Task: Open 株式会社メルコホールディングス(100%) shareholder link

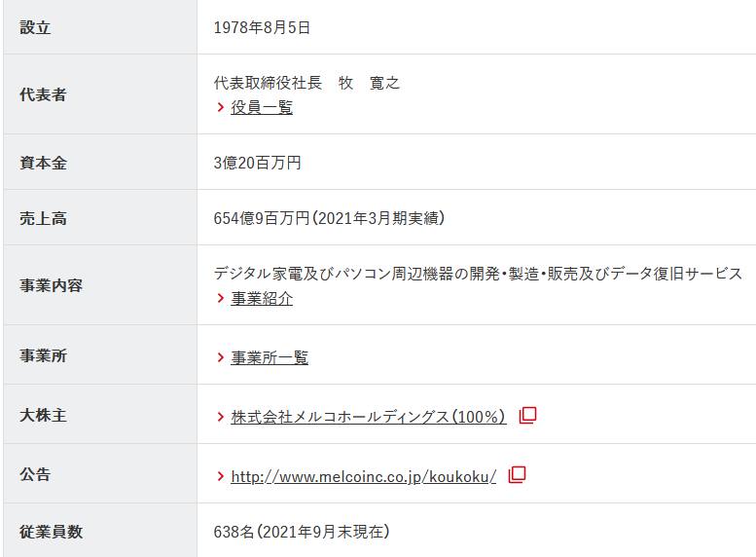Action: click(x=368, y=417)
